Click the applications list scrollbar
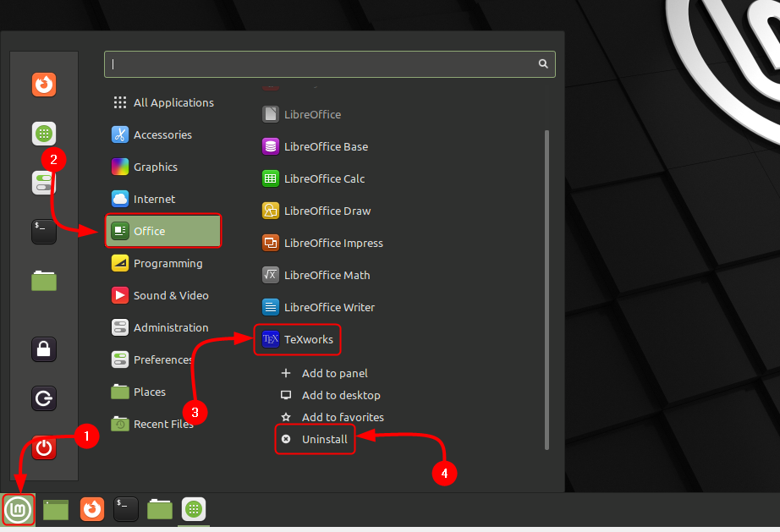 coord(547,289)
